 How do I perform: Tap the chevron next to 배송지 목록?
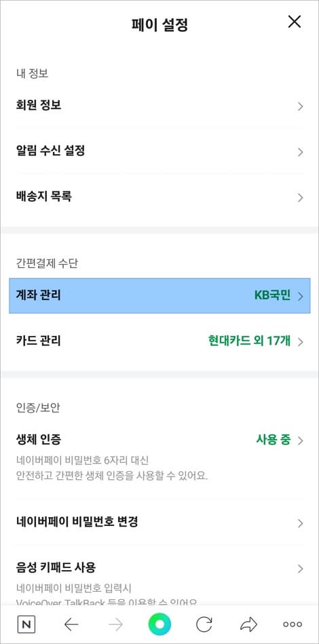point(301,197)
